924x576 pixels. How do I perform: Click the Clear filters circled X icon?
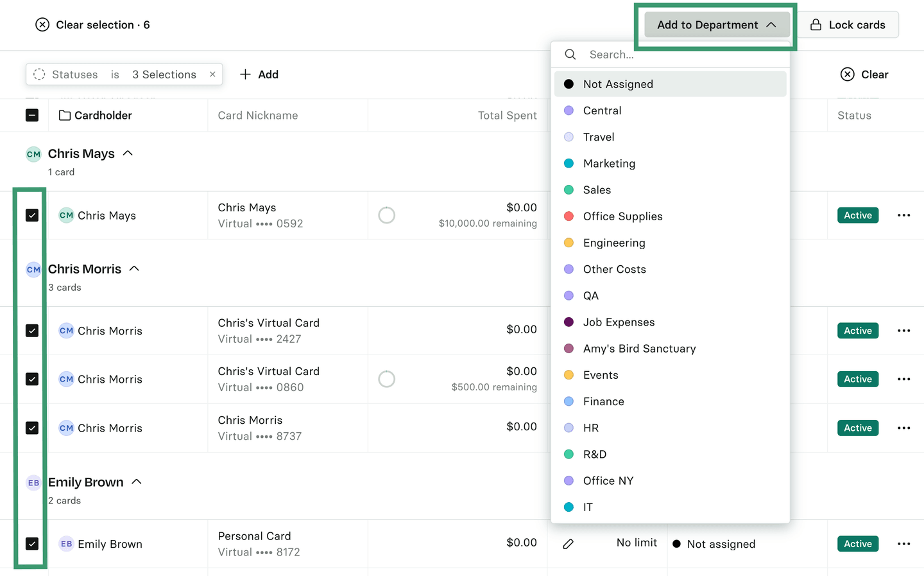point(847,74)
